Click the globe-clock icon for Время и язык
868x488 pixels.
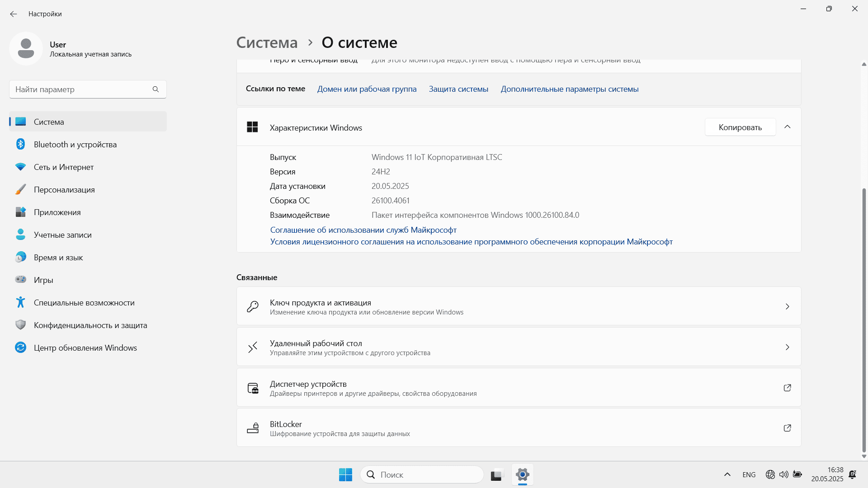coord(20,257)
